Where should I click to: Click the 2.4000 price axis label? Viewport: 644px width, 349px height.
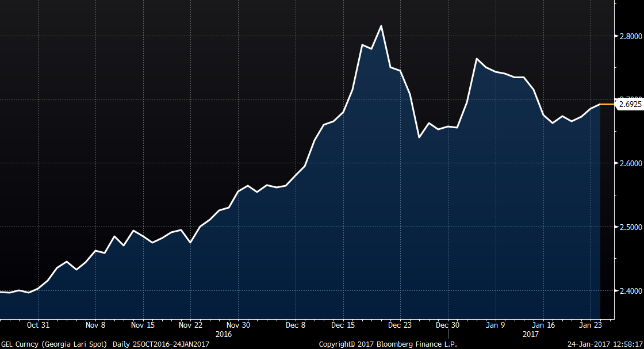tap(629, 291)
